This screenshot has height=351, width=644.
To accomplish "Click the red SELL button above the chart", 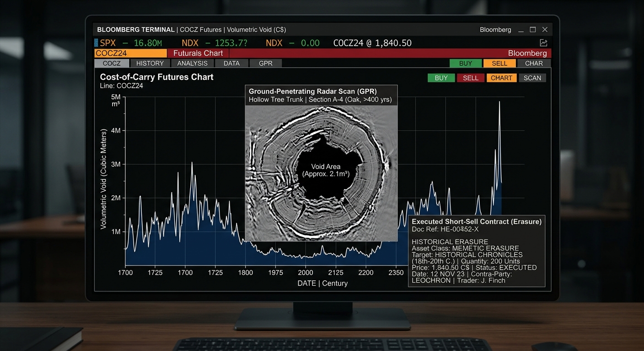I will tap(471, 78).
